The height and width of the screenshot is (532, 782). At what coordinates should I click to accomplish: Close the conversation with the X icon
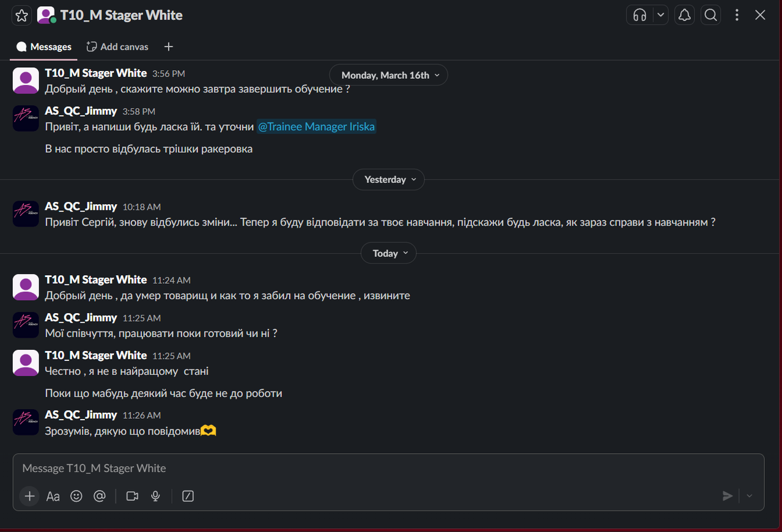760,15
